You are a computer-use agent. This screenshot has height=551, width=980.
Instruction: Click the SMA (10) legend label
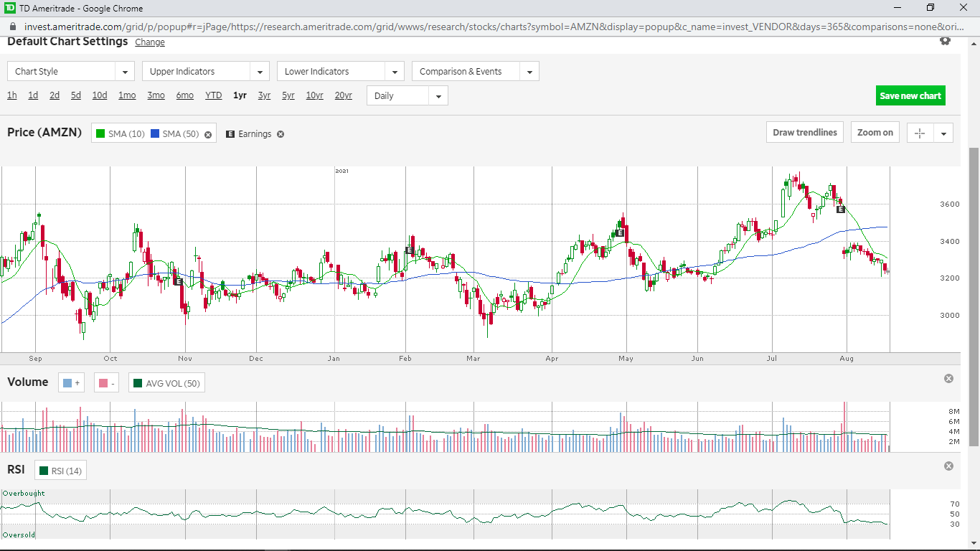click(126, 134)
